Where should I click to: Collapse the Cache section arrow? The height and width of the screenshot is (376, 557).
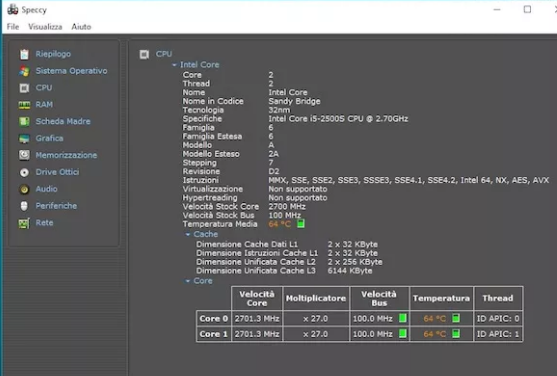pos(188,235)
